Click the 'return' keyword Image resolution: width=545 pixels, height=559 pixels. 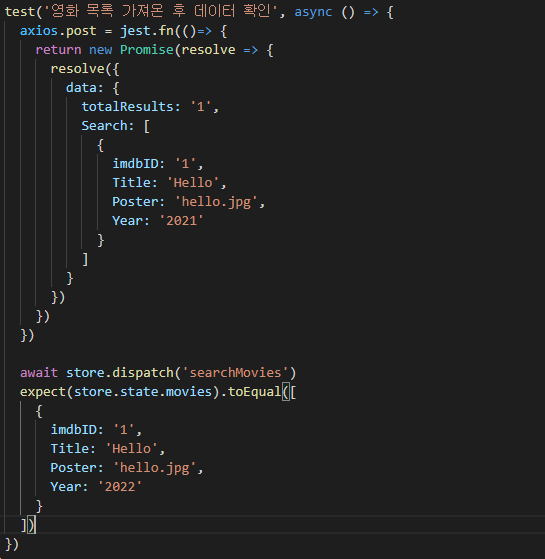[58, 50]
